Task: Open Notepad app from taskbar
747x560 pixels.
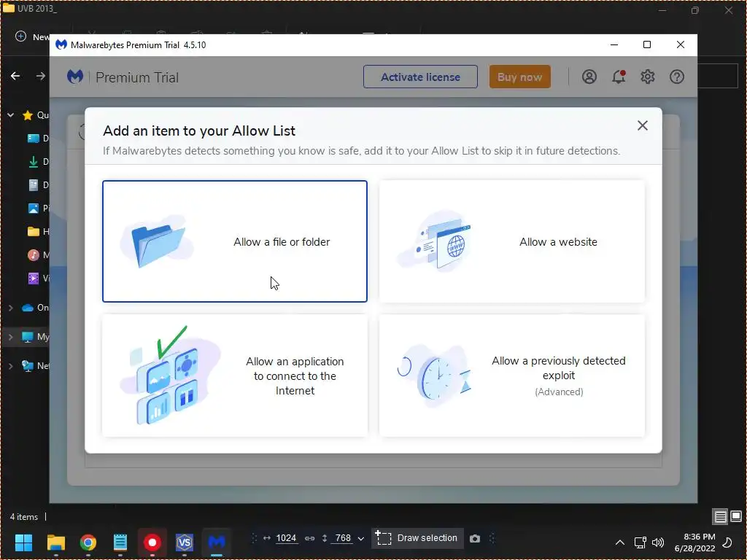Action: click(120, 542)
